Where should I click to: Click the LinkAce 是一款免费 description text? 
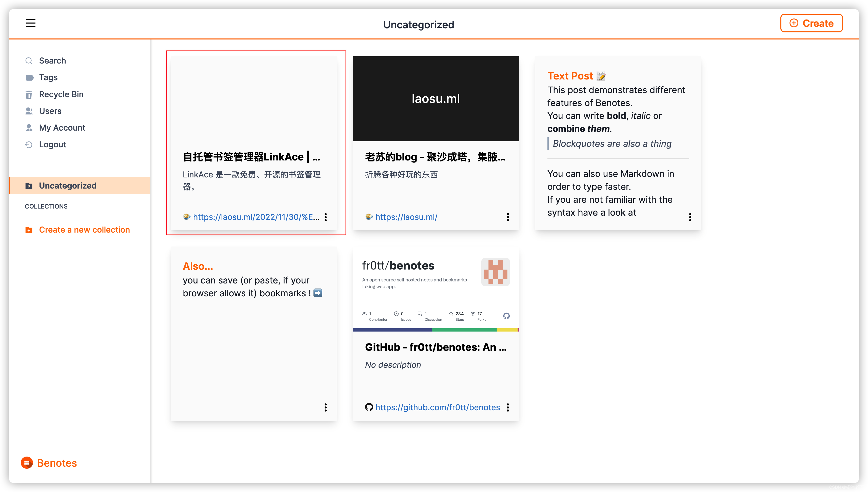[x=251, y=180]
